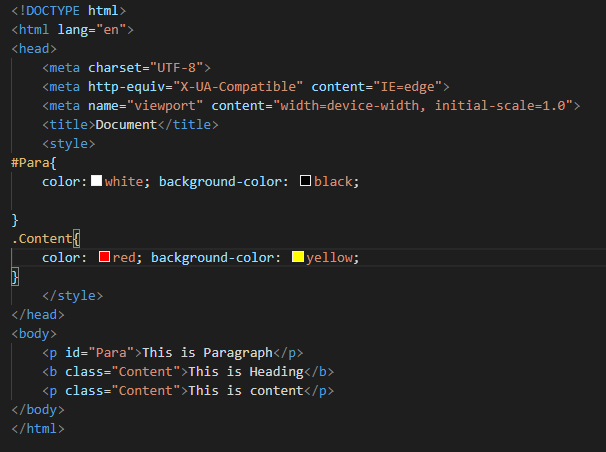Click the 'This is Paragraph' text
The width and height of the screenshot is (606, 452).
(208, 353)
